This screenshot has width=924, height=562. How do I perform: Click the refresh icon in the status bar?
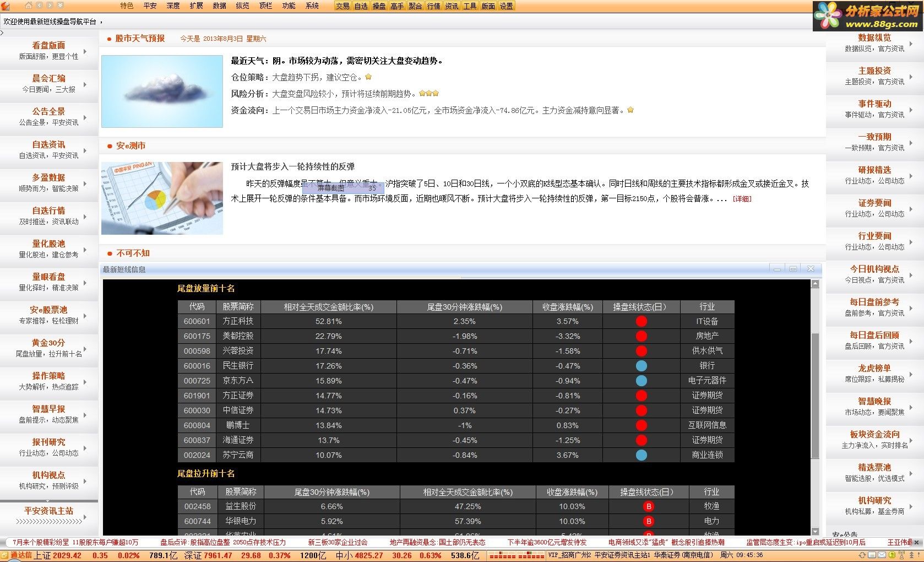coord(862,555)
